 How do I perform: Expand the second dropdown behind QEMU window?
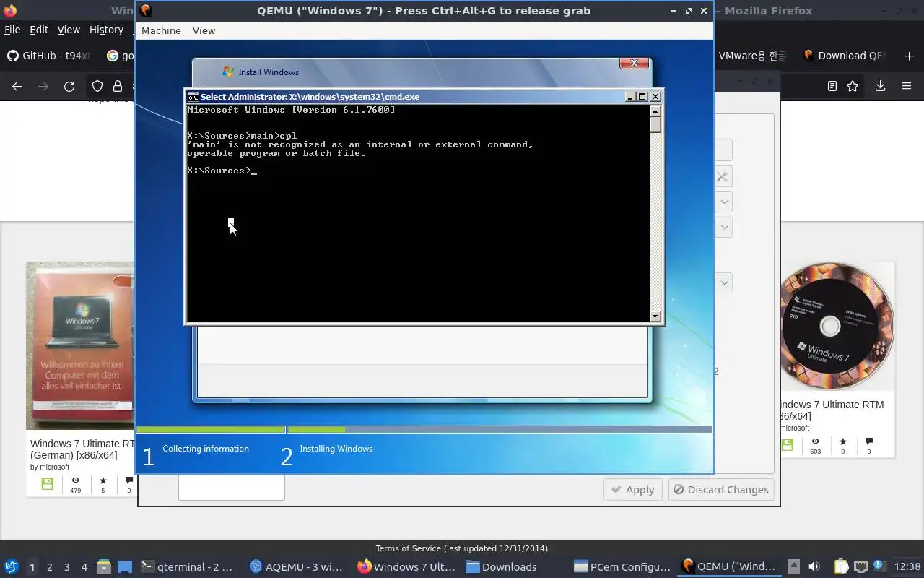pyautogui.click(x=725, y=227)
